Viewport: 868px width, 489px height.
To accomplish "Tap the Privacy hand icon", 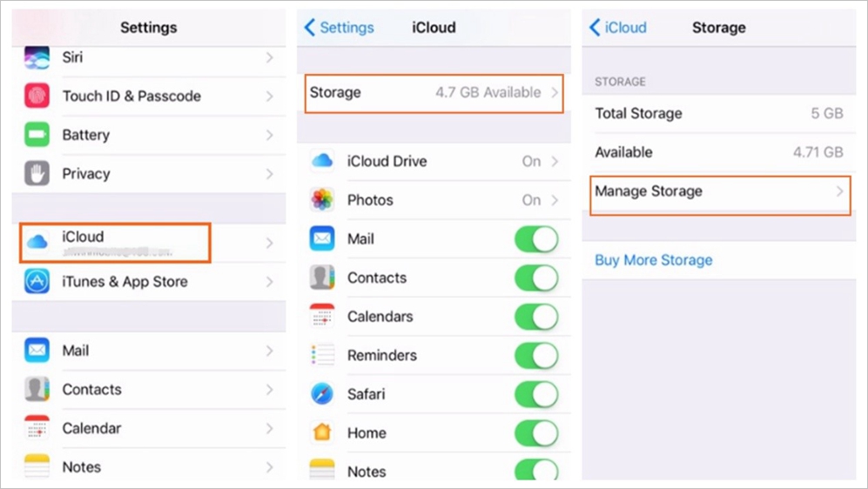I will coord(37,174).
